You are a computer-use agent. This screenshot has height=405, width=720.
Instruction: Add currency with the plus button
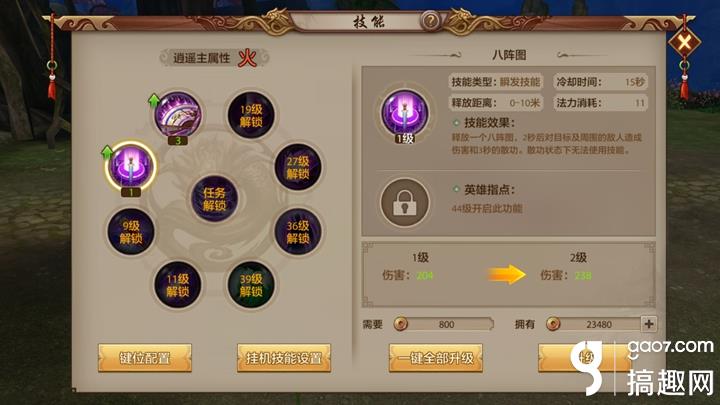(649, 324)
